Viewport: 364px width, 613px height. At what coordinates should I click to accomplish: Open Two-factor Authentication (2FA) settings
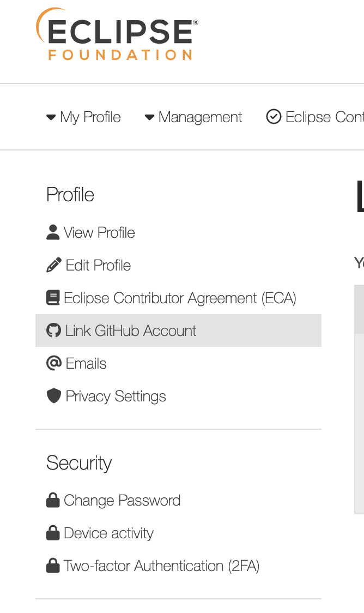point(161,566)
